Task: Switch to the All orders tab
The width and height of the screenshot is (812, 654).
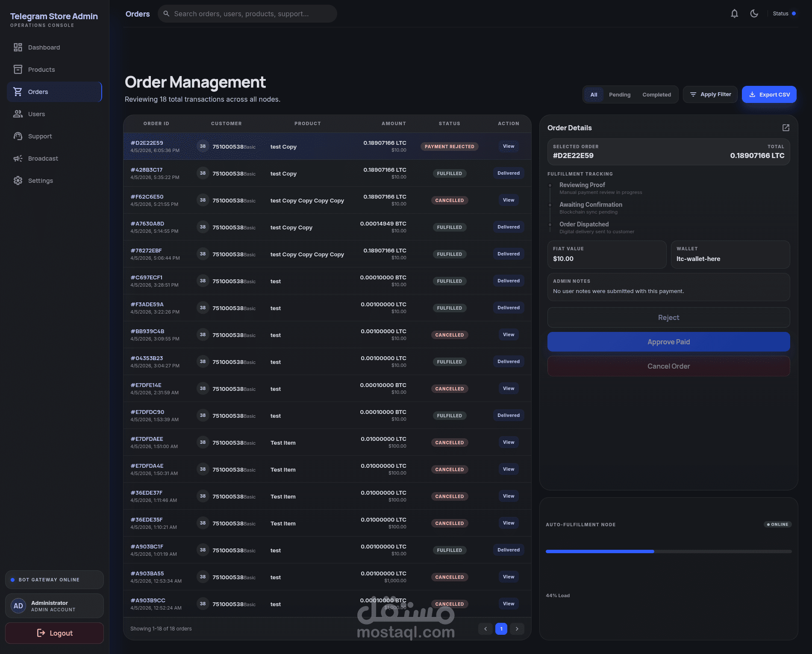Action: pos(594,95)
